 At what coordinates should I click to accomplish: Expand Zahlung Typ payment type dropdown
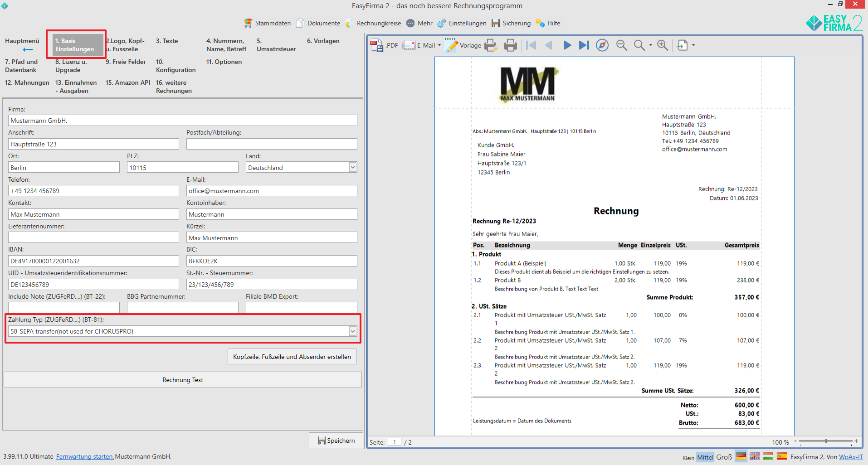[352, 331]
